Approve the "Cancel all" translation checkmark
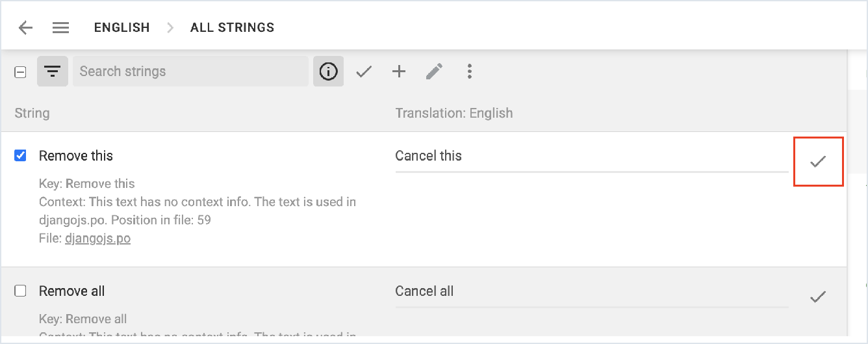 pos(818,297)
